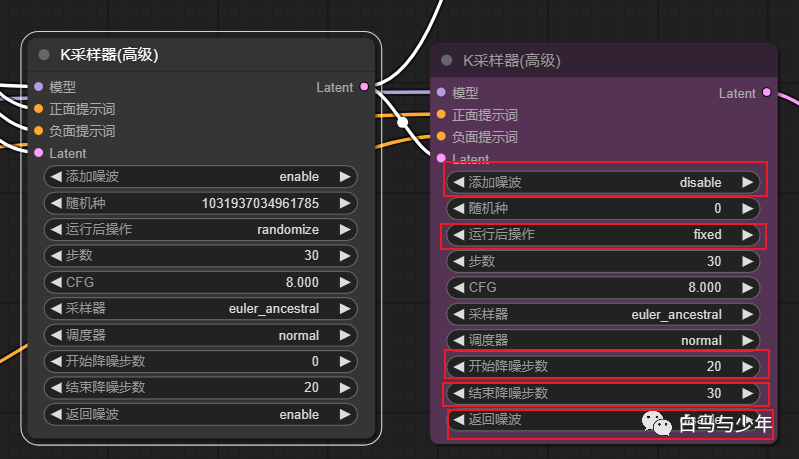Decrease CFG with left arrow on the right node
799x459 pixels.
[459, 288]
